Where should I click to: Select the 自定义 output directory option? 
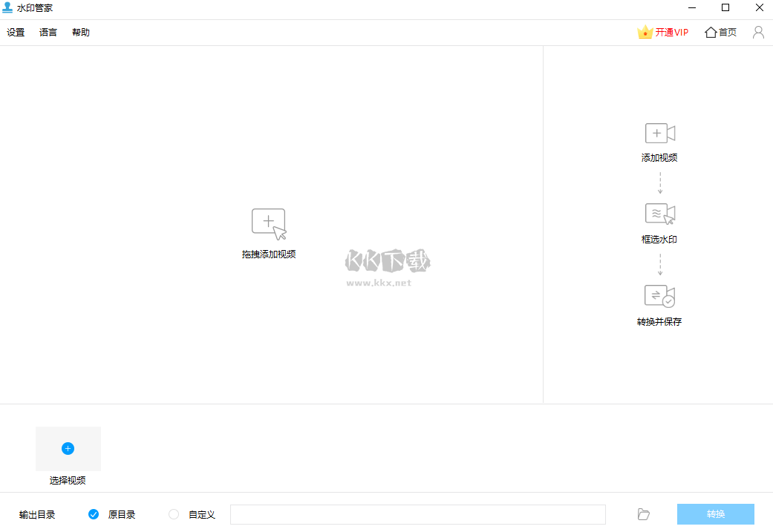coord(174,514)
